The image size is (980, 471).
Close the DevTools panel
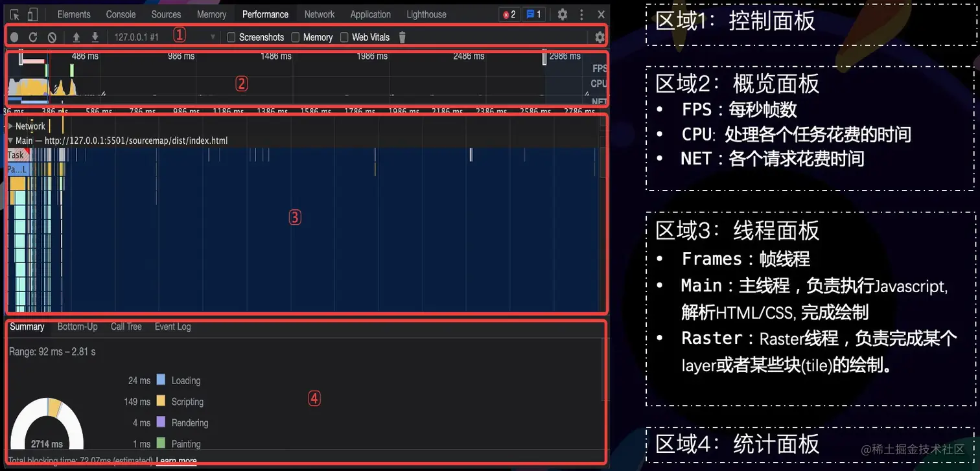pos(601,14)
